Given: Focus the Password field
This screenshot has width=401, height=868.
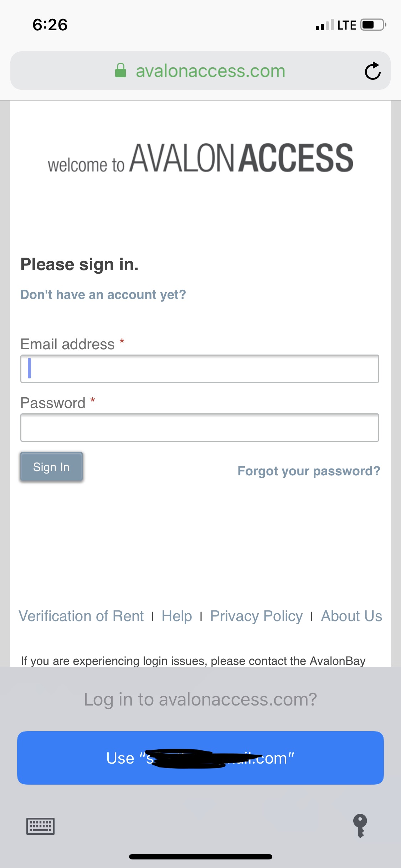Looking at the screenshot, I should point(200,428).
